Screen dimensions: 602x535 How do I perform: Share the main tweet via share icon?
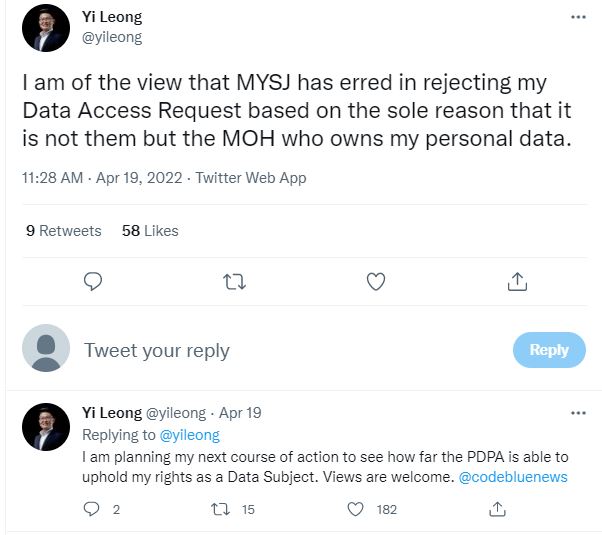pos(517,282)
